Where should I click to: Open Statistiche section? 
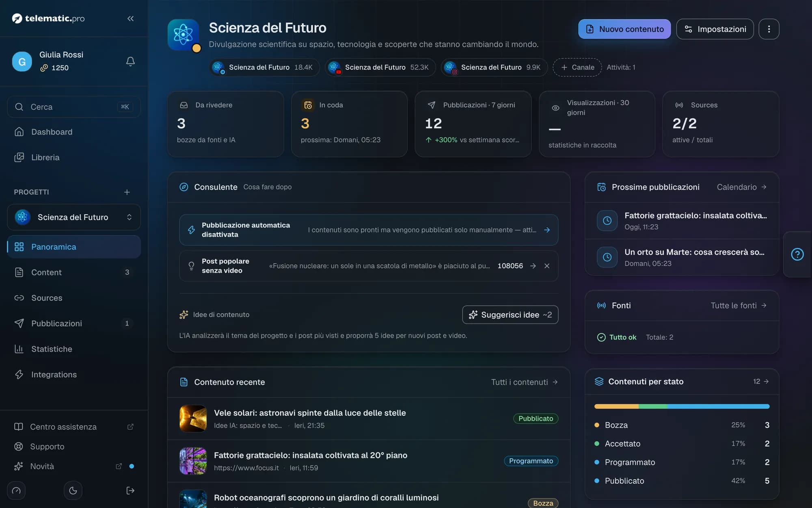[x=74, y=349]
